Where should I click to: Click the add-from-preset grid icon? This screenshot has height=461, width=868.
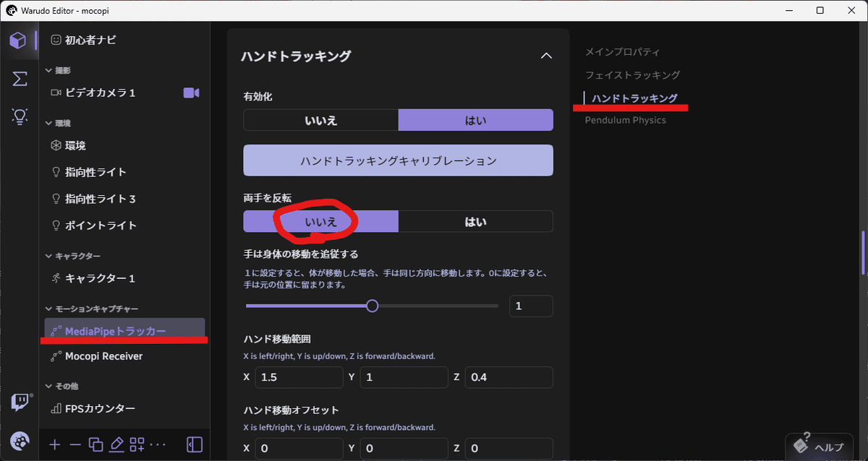[x=137, y=444]
